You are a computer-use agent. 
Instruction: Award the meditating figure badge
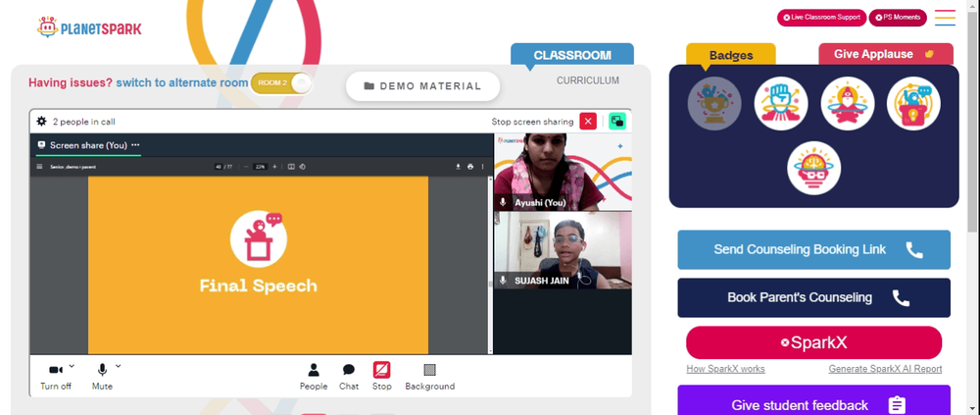848,103
